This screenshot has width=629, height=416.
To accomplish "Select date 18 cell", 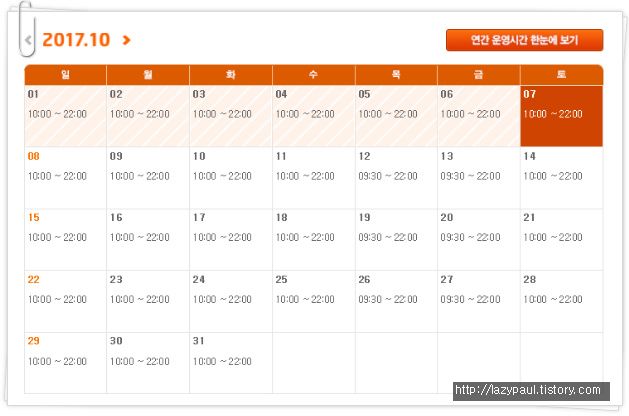I will (x=314, y=239).
